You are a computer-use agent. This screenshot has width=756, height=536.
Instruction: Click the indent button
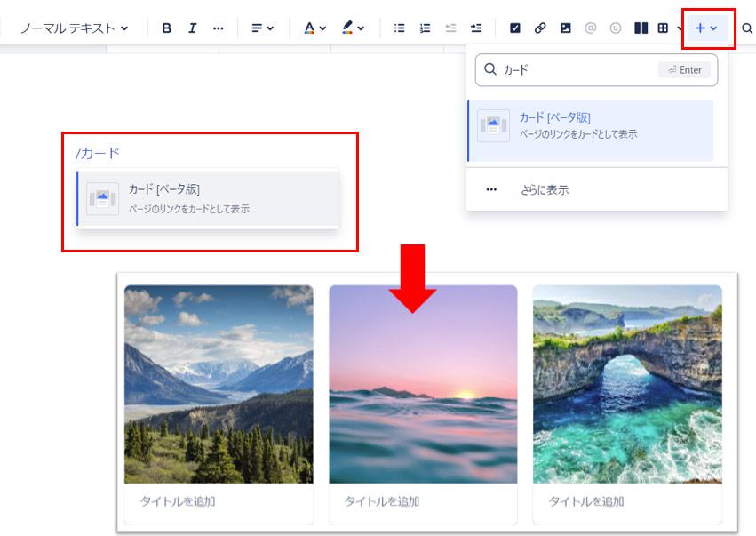(x=476, y=28)
